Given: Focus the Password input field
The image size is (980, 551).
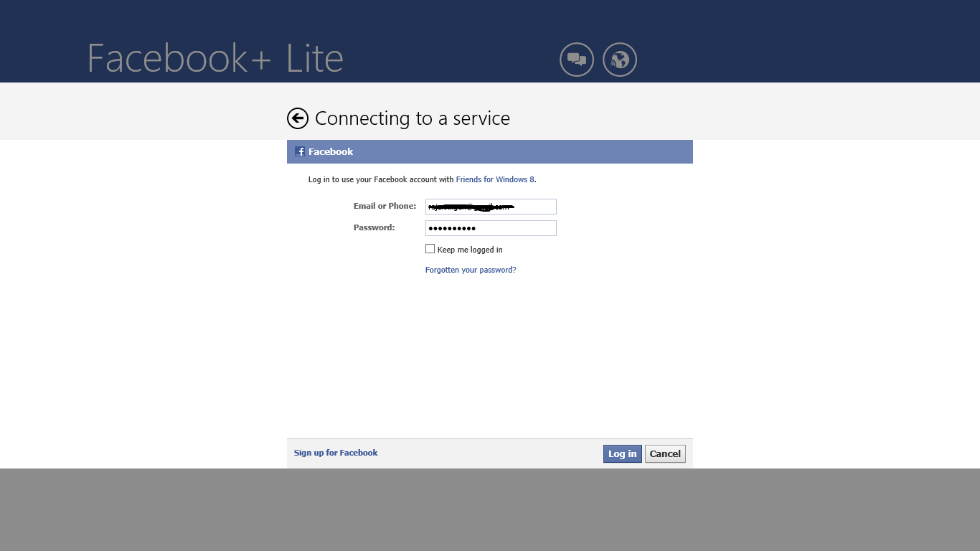Looking at the screenshot, I should pyautogui.click(x=491, y=228).
